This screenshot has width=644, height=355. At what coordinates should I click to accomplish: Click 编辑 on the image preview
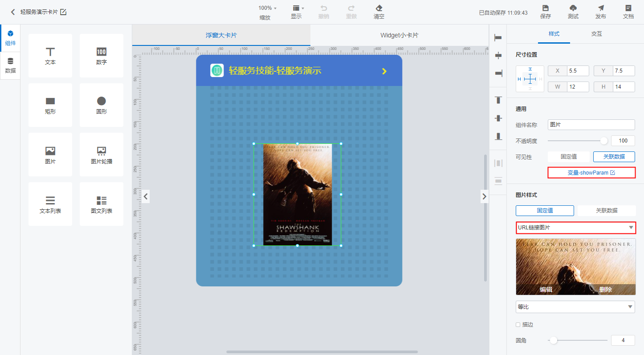click(x=546, y=290)
